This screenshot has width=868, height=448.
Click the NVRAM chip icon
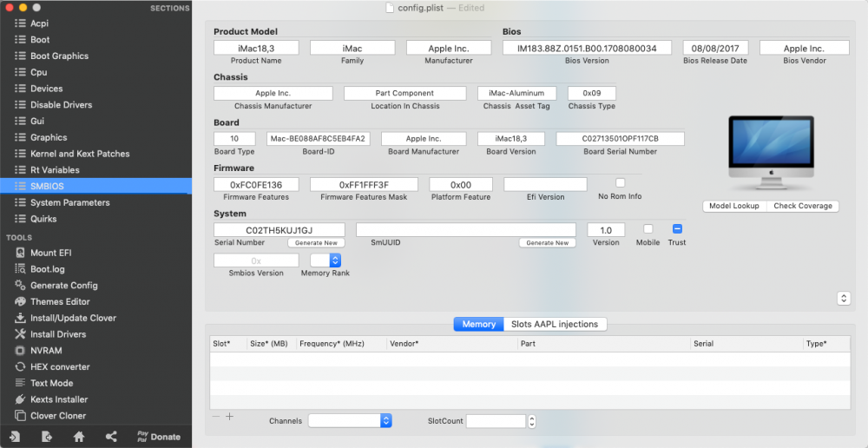(x=20, y=351)
